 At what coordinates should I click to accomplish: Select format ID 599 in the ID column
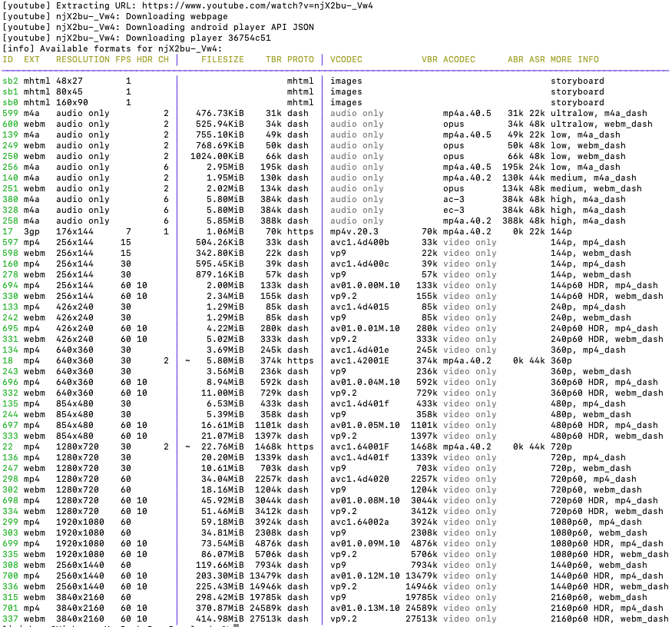click(10, 113)
